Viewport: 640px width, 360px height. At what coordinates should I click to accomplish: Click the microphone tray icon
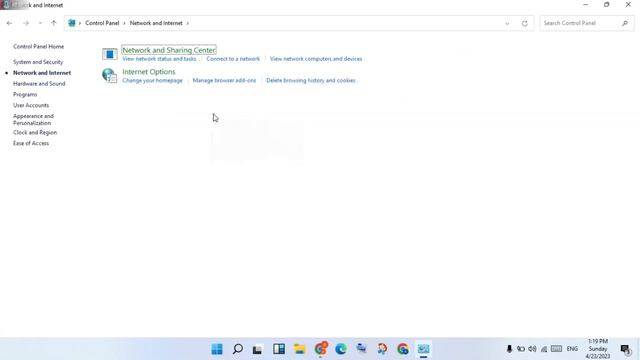tap(509, 349)
